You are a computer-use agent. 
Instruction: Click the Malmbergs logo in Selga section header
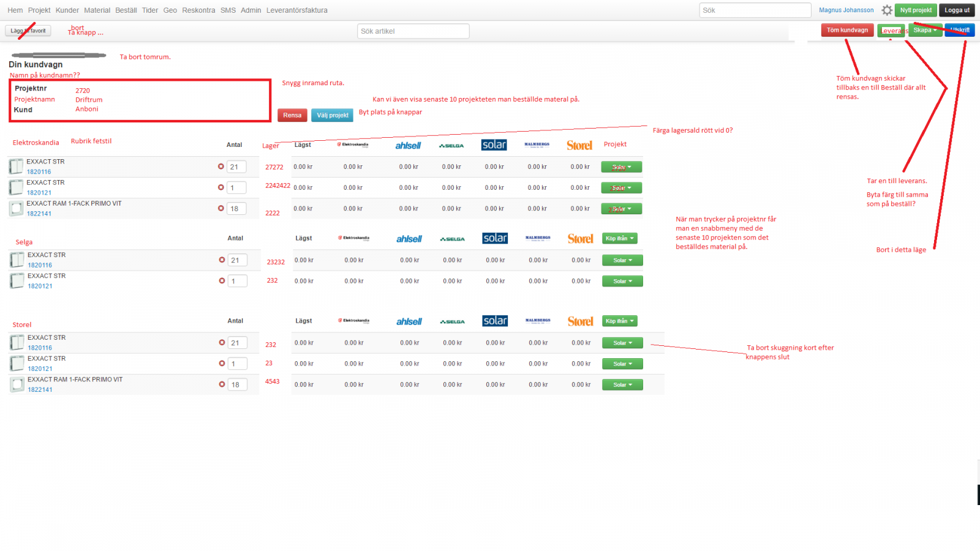538,238
